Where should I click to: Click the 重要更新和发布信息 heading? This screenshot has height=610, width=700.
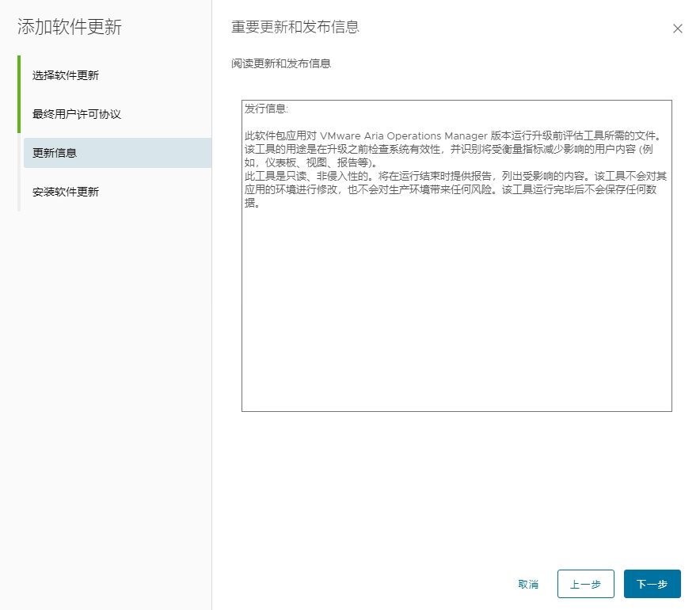(295, 27)
